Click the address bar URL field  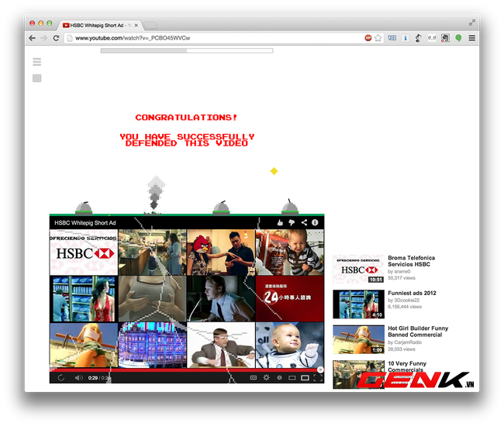click(214, 38)
